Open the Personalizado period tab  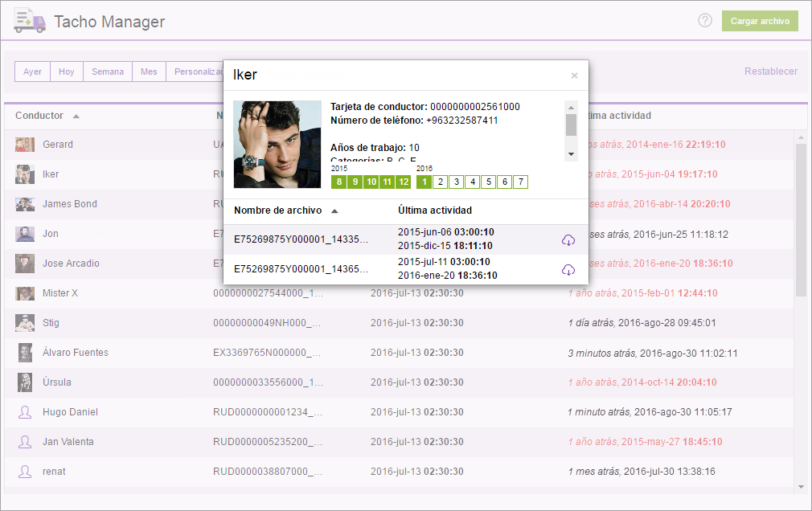[195, 72]
